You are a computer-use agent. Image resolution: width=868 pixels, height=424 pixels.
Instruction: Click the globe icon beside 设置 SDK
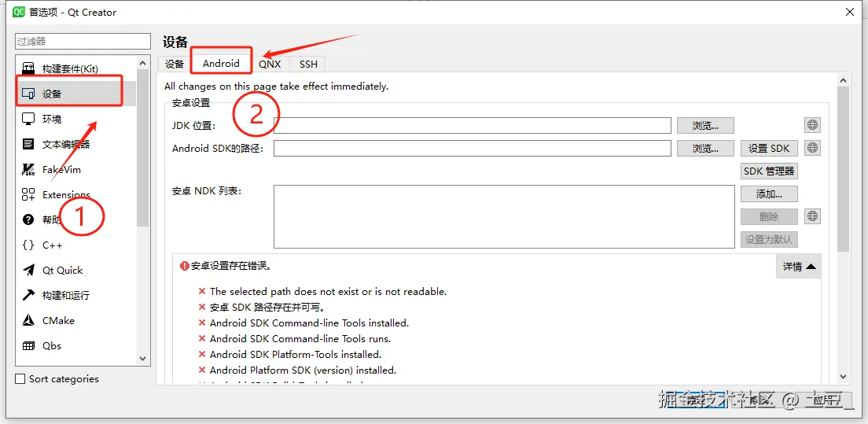point(812,148)
